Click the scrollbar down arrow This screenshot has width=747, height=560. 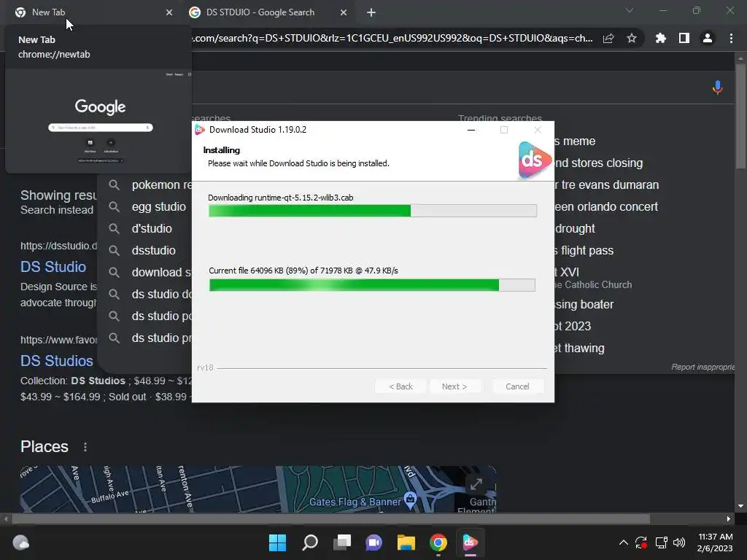point(740,506)
